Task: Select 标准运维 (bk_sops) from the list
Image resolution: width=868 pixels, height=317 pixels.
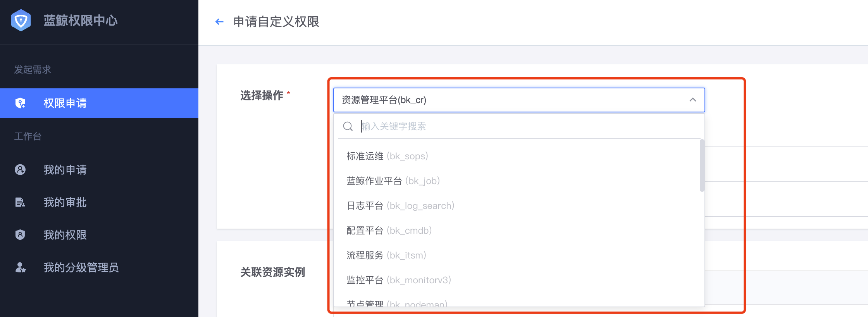Action: coord(387,156)
